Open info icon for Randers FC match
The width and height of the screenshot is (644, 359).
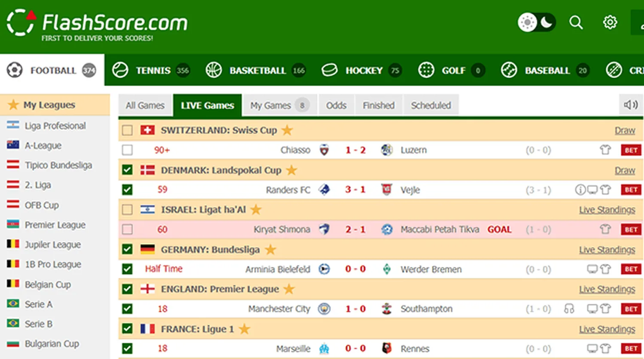(x=580, y=190)
